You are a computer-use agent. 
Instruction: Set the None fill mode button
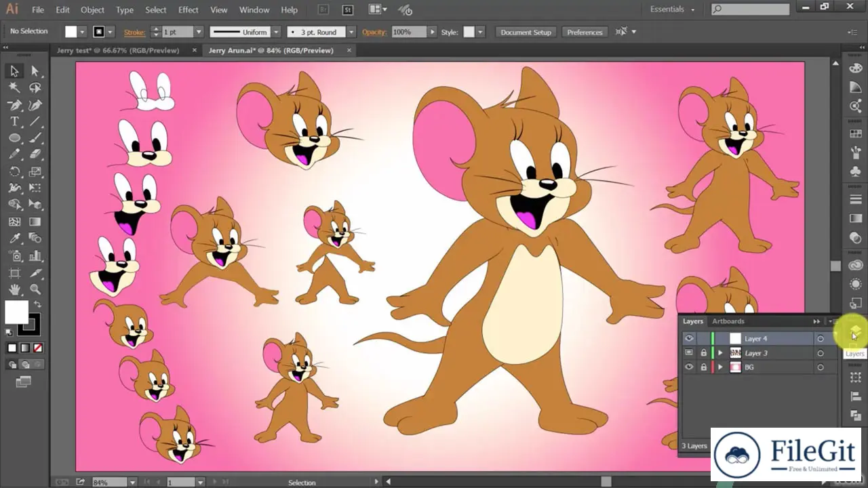38,348
